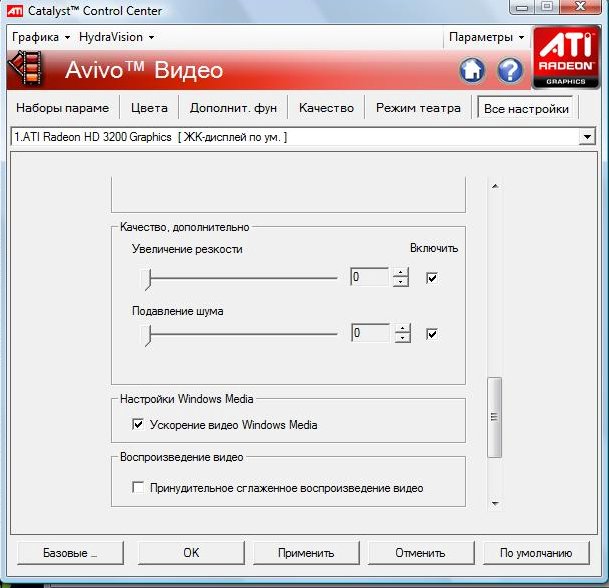The width and height of the screenshot is (609, 588).
Task: Switch to the Цвета tab
Action: (x=149, y=108)
